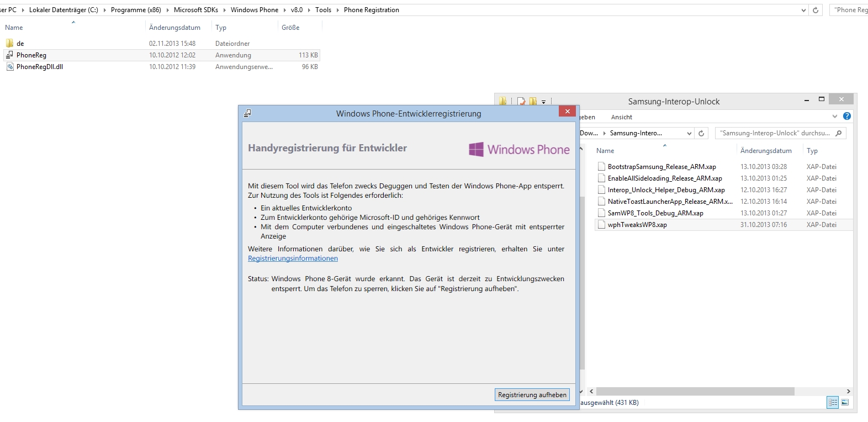Click the Windows Phone logo in dialog
The width and height of the screenshot is (868, 422).
519,149
